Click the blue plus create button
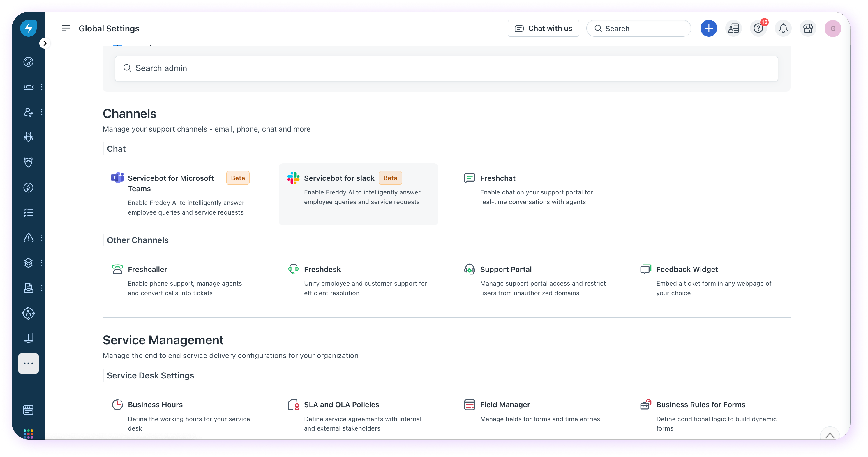The image size is (868, 457). (x=709, y=28)
